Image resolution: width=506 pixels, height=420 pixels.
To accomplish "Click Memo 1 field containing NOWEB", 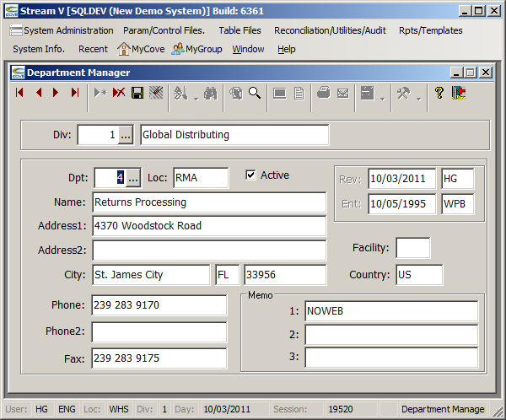I will [391, 311].
